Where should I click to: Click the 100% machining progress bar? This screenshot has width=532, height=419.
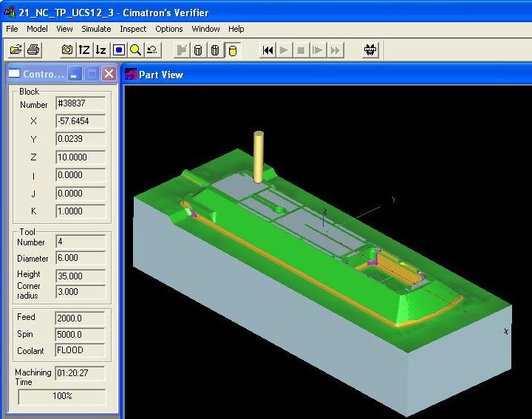[62, 396]
